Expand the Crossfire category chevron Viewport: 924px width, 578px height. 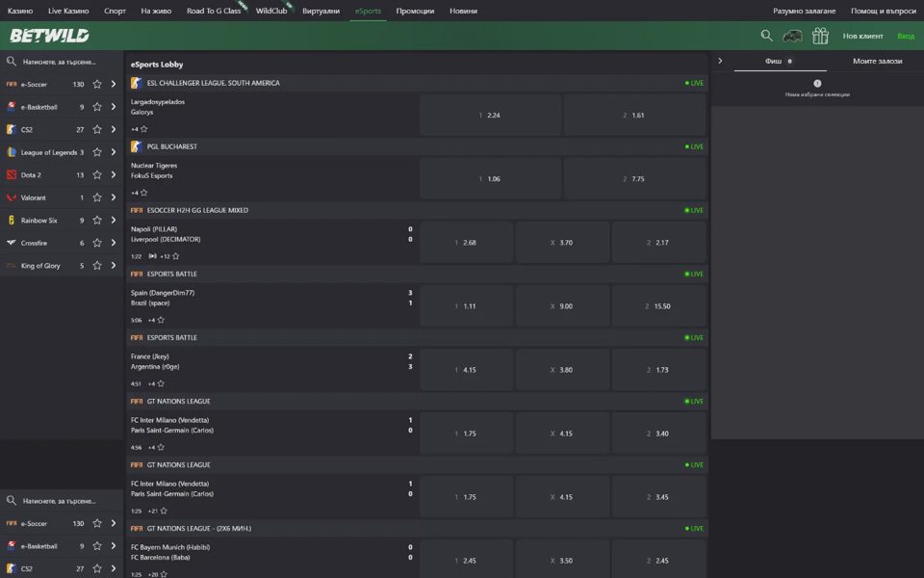114,243
